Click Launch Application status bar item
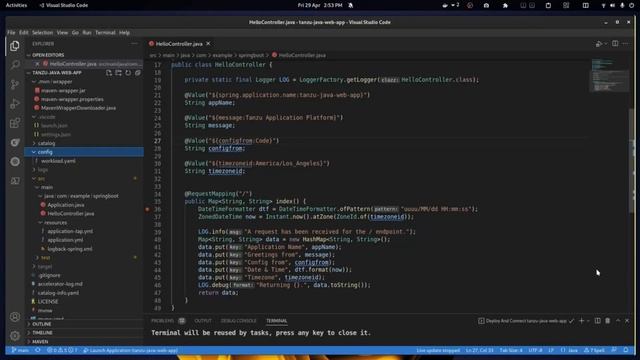The image size is (640, 360). coord(131,350)
